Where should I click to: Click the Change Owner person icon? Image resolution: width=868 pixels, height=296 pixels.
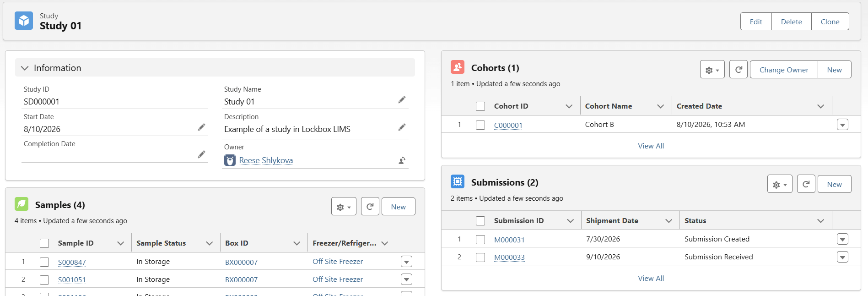pos(402,160)
